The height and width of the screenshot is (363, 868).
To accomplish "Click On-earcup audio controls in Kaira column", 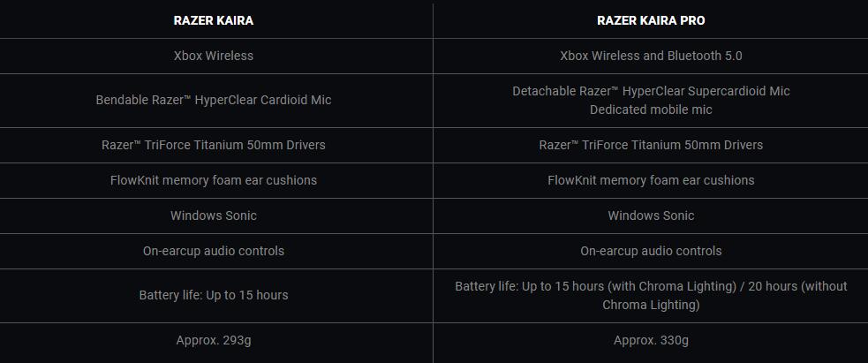I will (214, 251).
